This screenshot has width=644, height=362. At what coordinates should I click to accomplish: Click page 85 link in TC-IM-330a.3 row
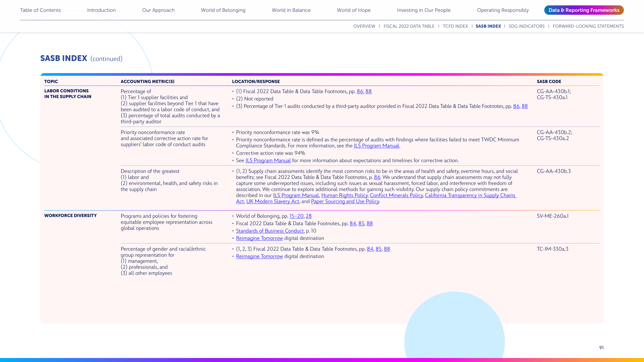coord(379,249)
